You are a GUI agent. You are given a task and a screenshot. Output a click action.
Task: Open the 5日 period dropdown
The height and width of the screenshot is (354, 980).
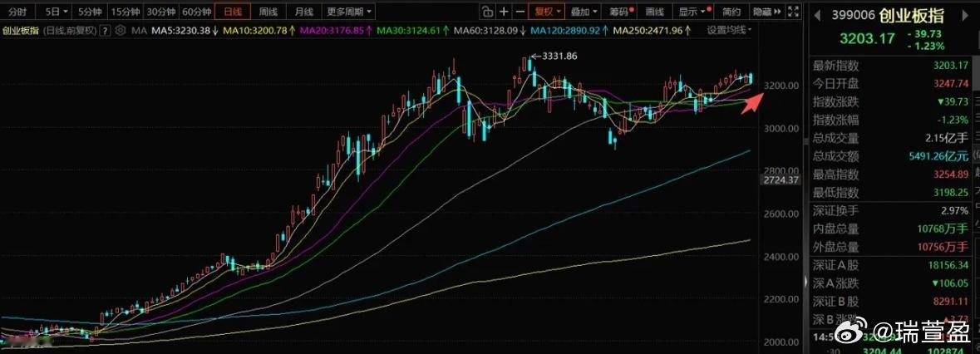[53, 12]
